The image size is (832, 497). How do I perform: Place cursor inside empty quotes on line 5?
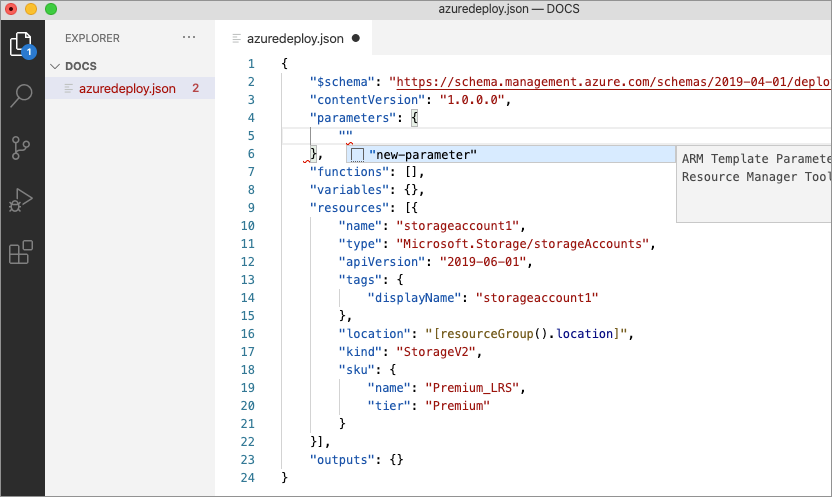(x=346, y=136)
